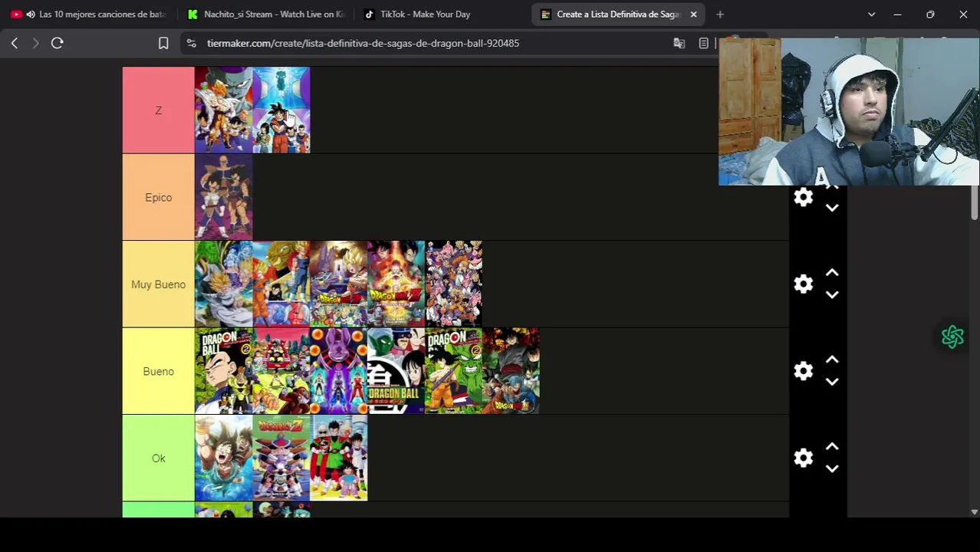Move Muy Bueno tier down

[832, 295]
